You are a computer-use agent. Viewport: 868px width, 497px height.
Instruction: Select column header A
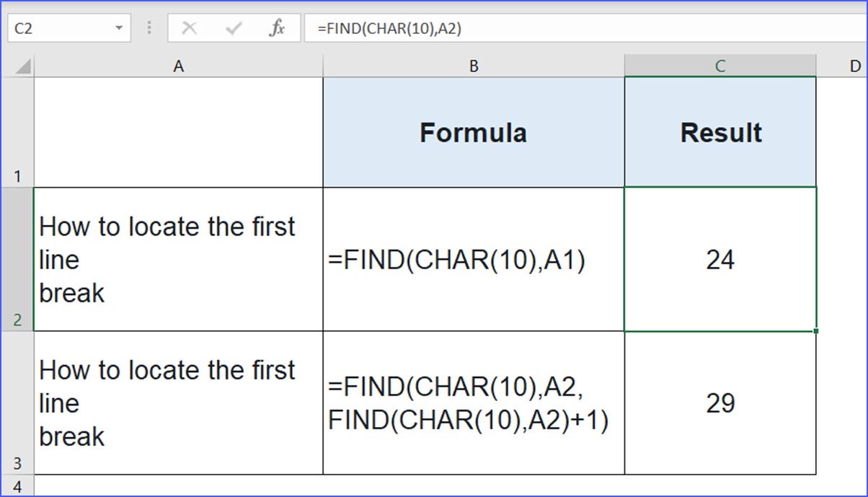point(178,65)
